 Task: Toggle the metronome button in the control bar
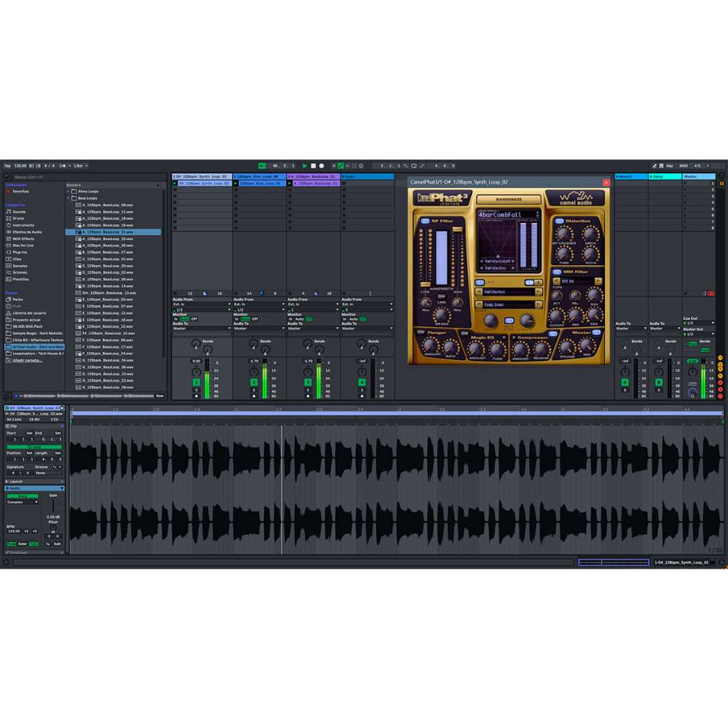63,166
